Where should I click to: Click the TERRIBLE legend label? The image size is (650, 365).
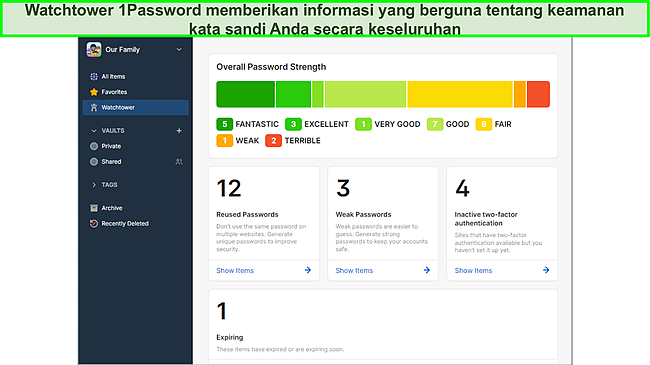pyautogui.click(x=303, y=141)
